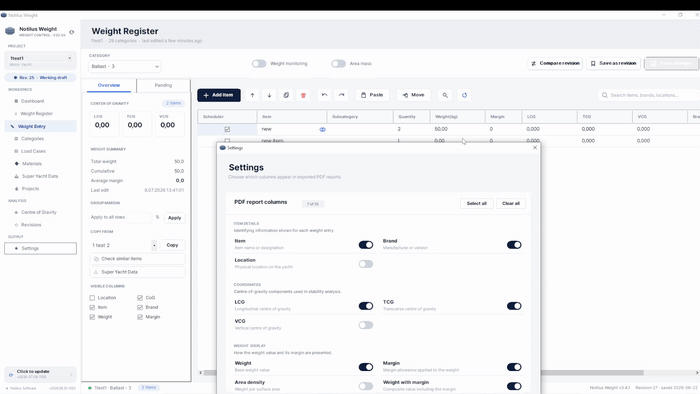Image resolution: width=700 pixels, height=394 pixels.
Task: Redo the last action
Action: tap(342, 95)
